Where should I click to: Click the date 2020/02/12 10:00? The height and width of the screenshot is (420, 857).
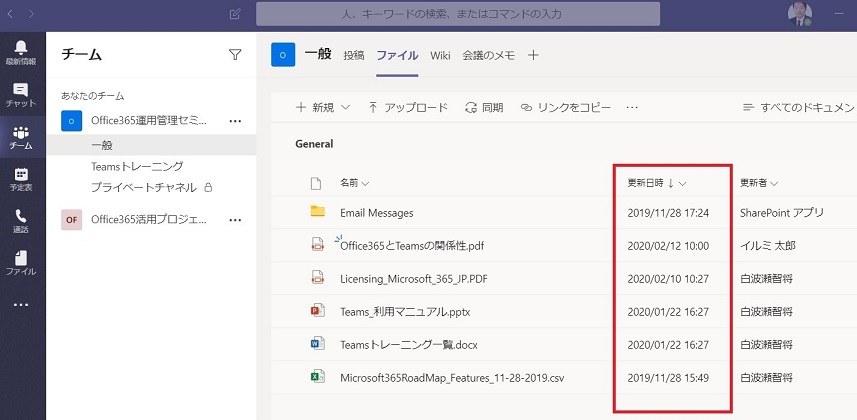668,246
